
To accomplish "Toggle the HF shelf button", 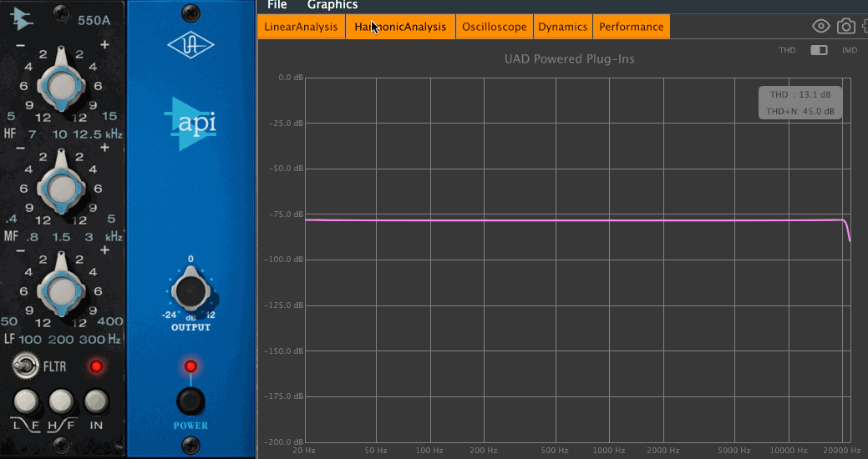I will pyautogui.click(x=61, y=402).
